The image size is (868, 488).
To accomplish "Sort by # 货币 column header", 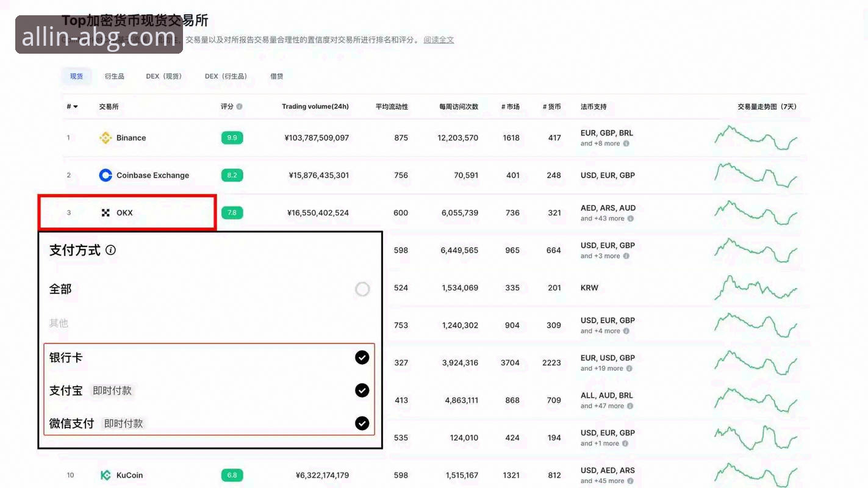I will (552, 107).
